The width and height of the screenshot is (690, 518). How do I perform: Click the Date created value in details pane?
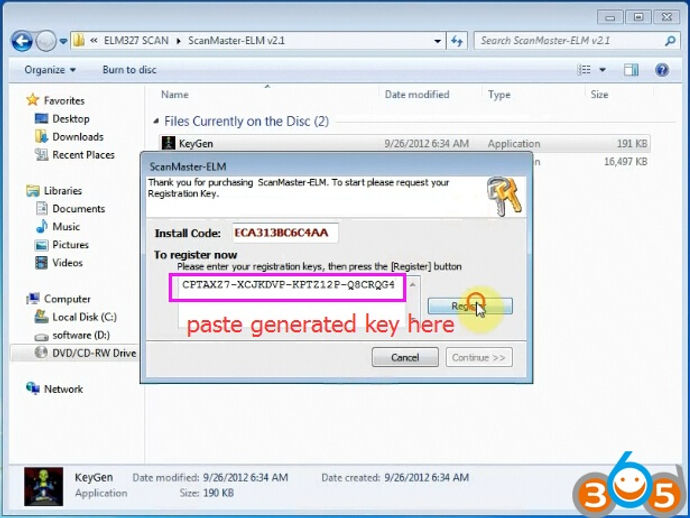coord(426,478)
